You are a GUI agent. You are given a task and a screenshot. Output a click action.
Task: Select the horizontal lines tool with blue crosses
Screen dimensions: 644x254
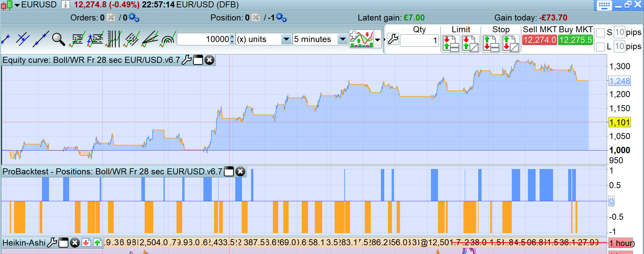(x=95, y=39)
